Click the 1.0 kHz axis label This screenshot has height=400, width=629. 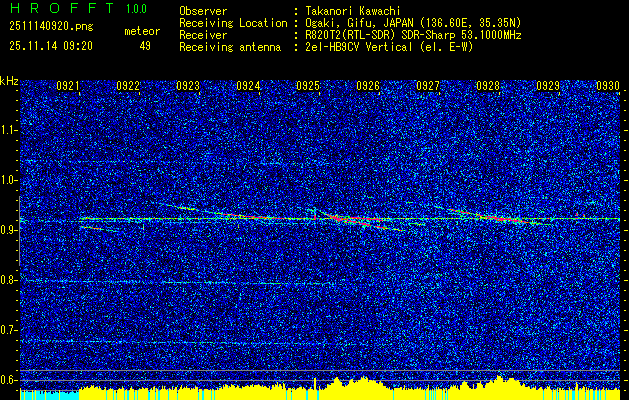pos(8,180)
